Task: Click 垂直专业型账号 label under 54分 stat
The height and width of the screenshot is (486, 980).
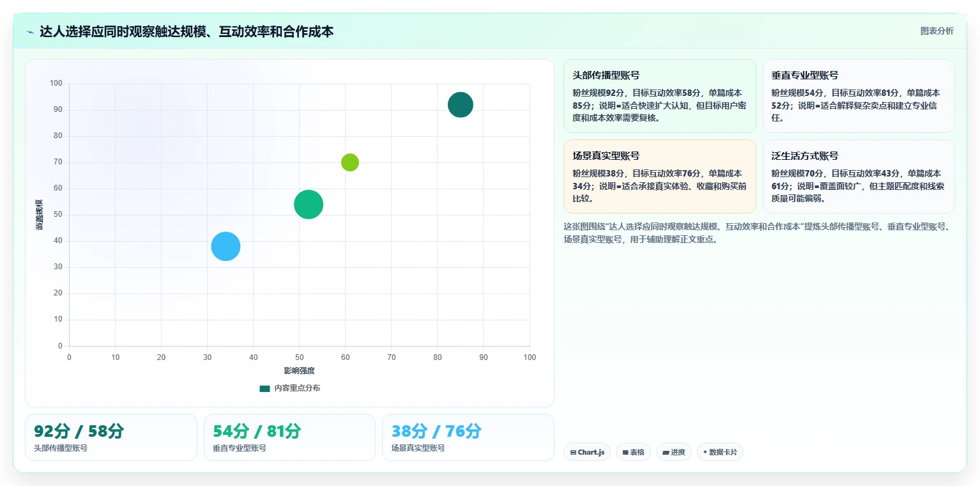Action: [240, 448]
